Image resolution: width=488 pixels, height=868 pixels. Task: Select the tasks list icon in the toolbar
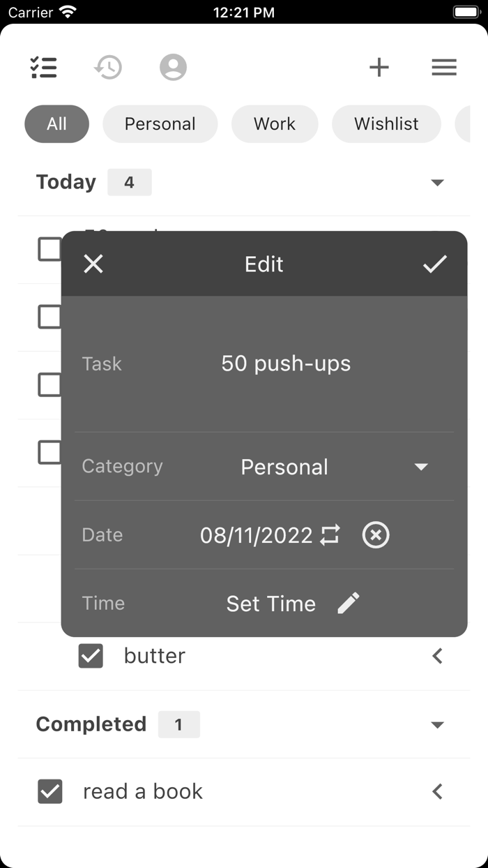pos(44,67)
